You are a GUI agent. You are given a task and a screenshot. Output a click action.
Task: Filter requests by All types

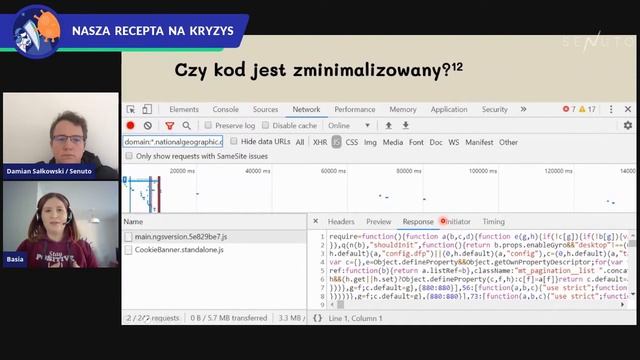click(x=300, y=142)
